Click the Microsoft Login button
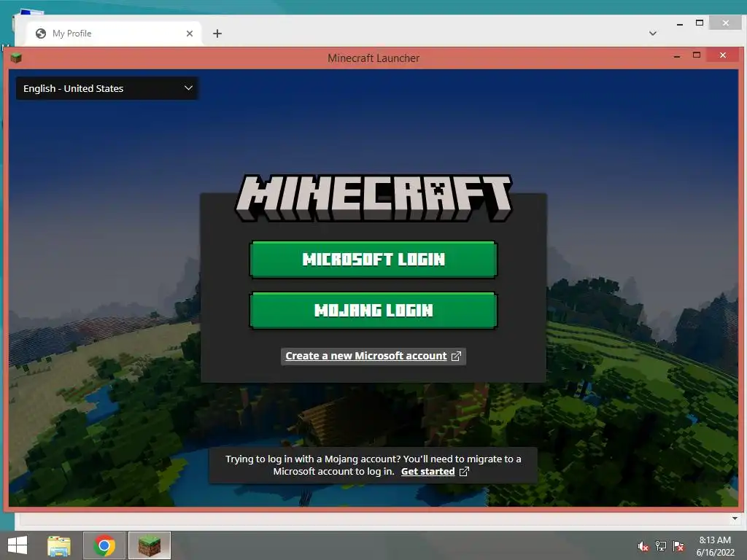 (373, 259)
